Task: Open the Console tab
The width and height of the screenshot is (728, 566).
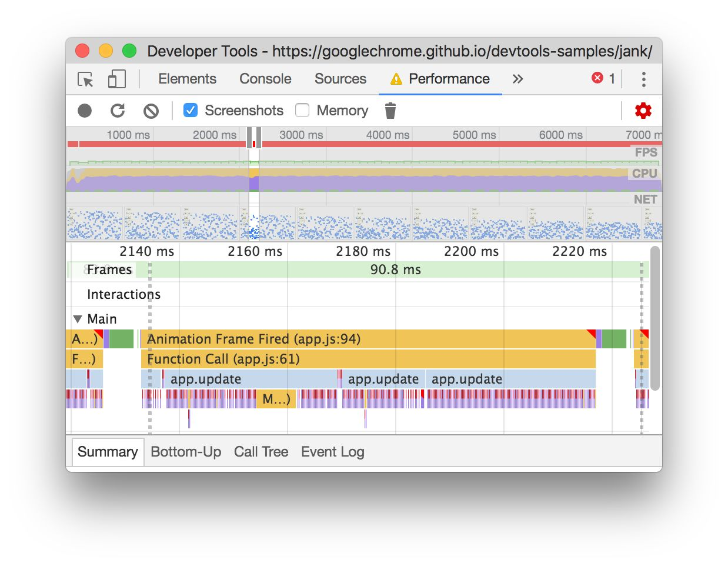Action: pyautogui.click(x=265, y=79)
